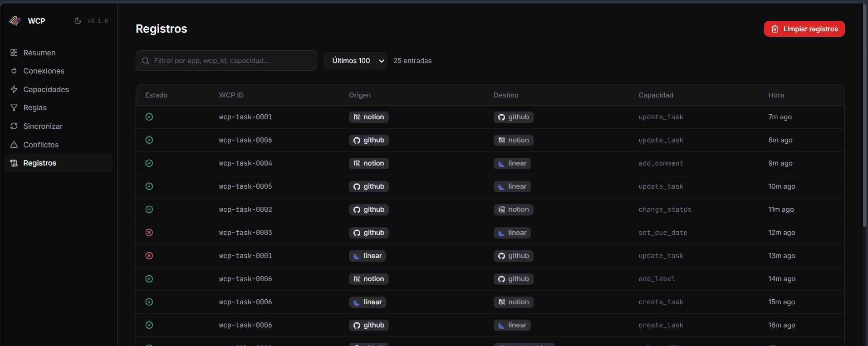Open Capacidades in sidebar
This screenshot has height=346, width=868.
(58, 89)
